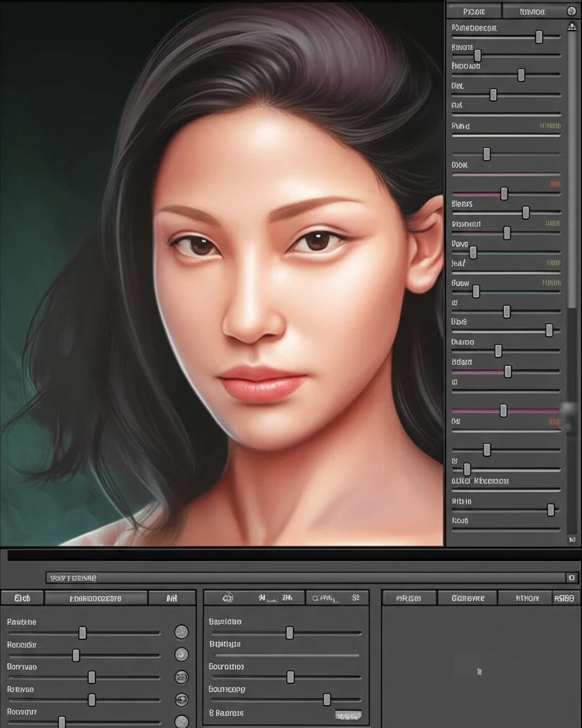The height and width of the screenshot is (728, 582).
Task: Click the round options icon beside top-right tabs
Action: [x=572, y=11]
